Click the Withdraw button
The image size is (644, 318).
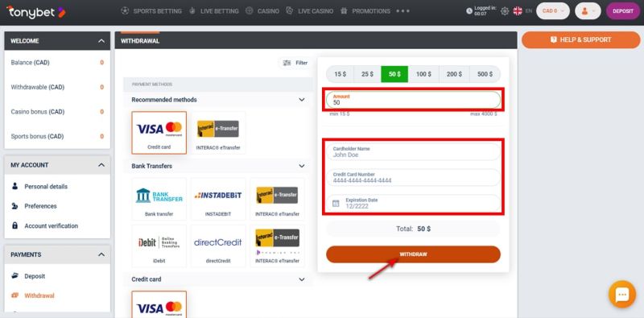tap(413, 254)
